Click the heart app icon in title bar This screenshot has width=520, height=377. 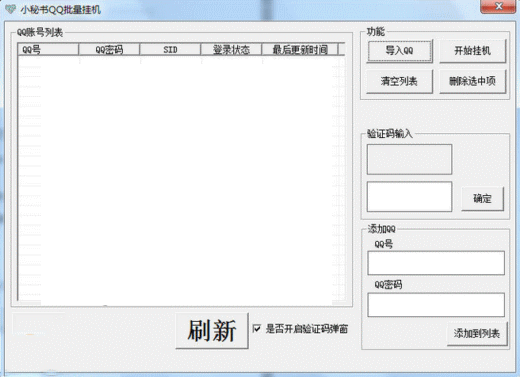tap(10, 9)
